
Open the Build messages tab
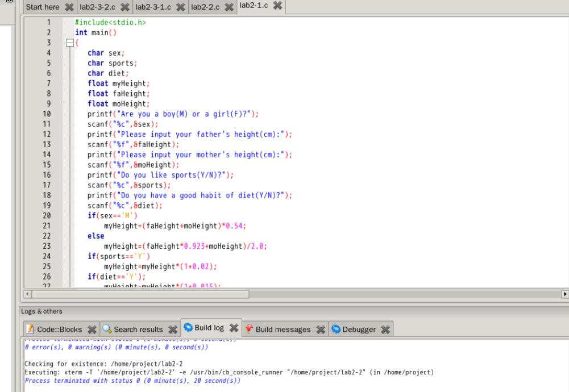point(283,330)
